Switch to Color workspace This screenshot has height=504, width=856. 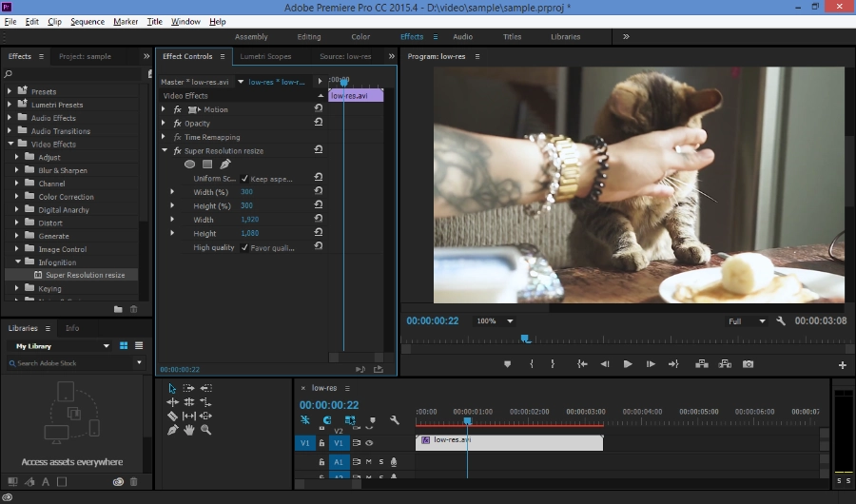[360, 36]
